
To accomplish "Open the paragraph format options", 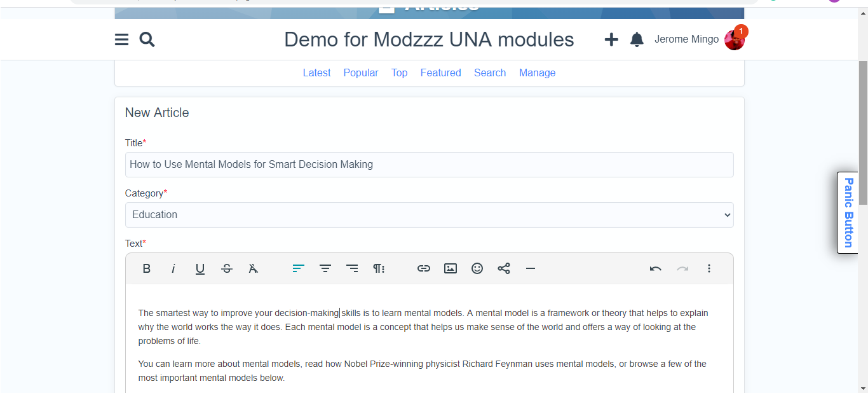I will 379,268.
